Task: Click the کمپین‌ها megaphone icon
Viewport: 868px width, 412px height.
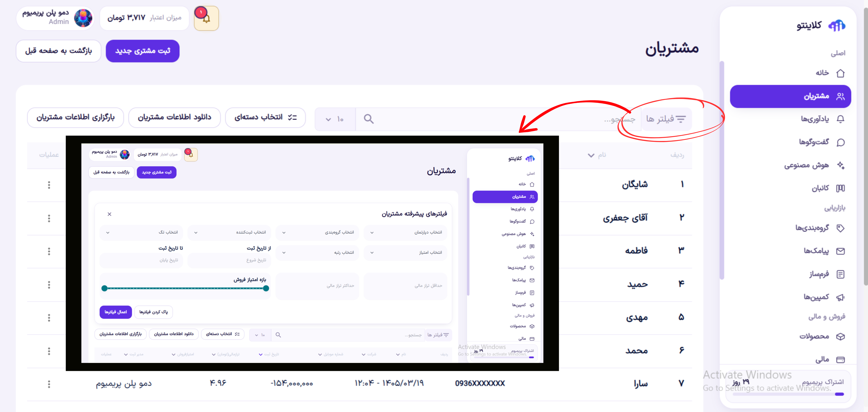Action: coord(840,297)
